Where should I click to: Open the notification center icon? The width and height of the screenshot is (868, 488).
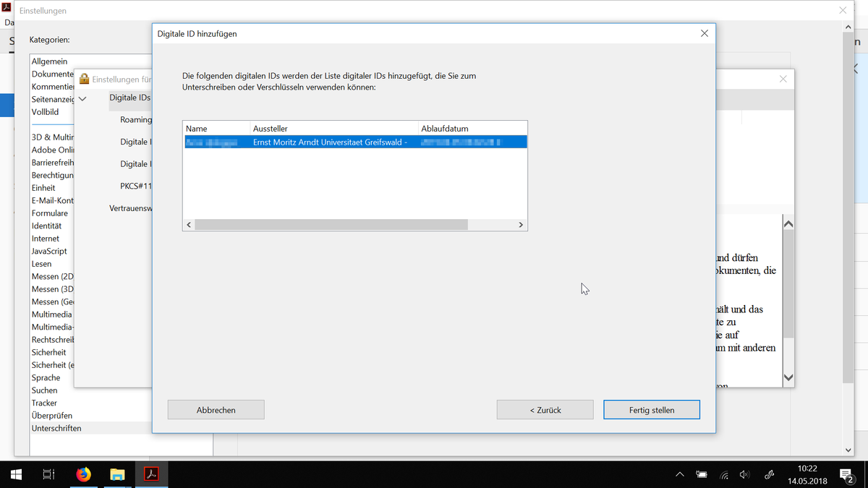(x=847, y=475)
